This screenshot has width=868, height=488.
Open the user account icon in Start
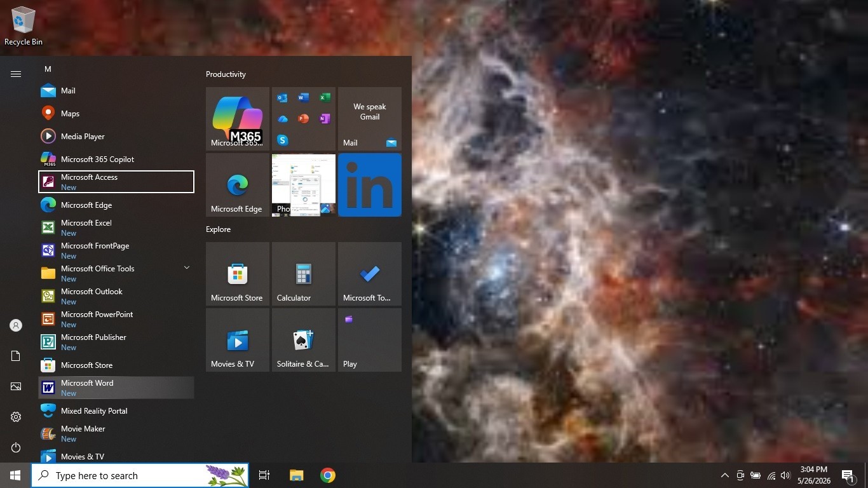coord(16,325)
